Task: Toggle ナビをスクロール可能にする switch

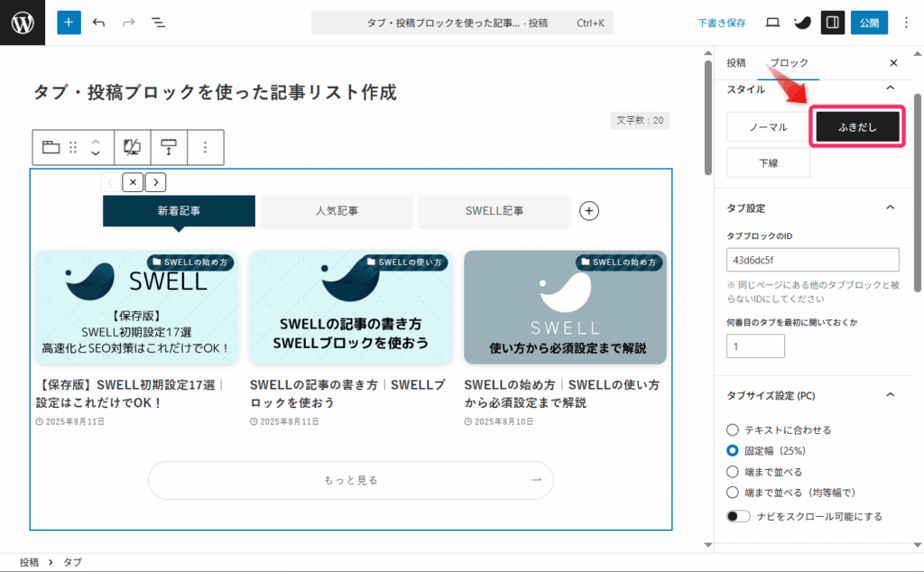Action: (738, 516)
